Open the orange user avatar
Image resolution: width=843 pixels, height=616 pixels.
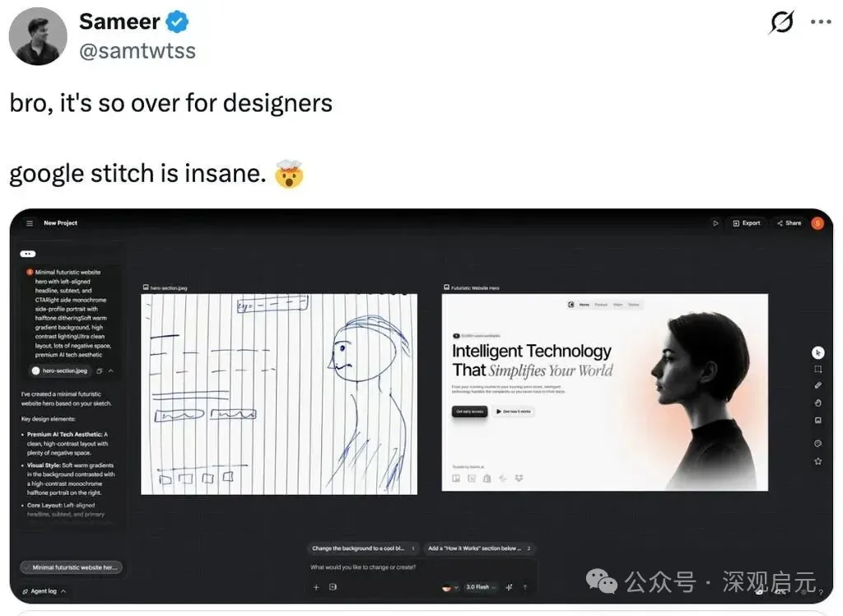[817, 223]
